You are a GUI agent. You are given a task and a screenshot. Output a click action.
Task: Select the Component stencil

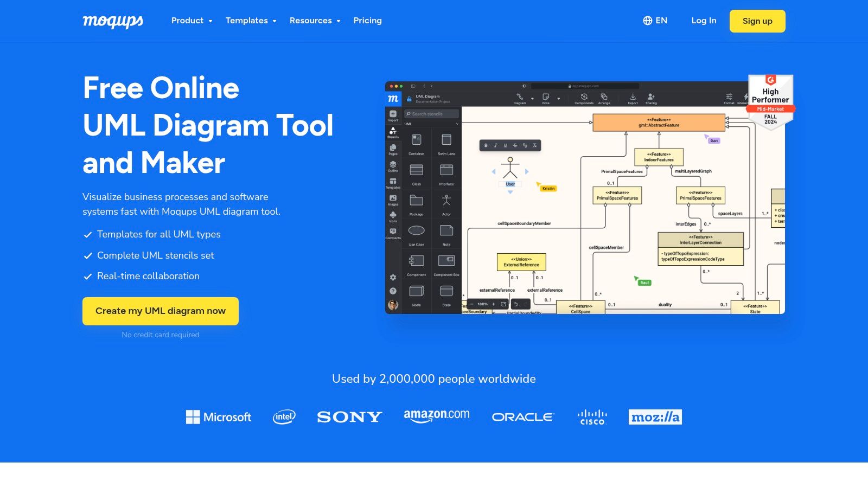pos(417,265)
